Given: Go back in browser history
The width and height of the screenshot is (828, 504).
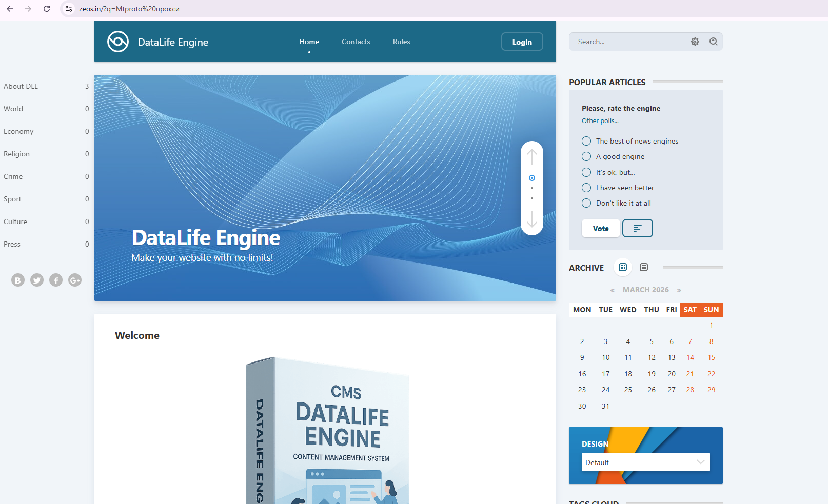Looking at the screenshot, I should coord(10,9).
